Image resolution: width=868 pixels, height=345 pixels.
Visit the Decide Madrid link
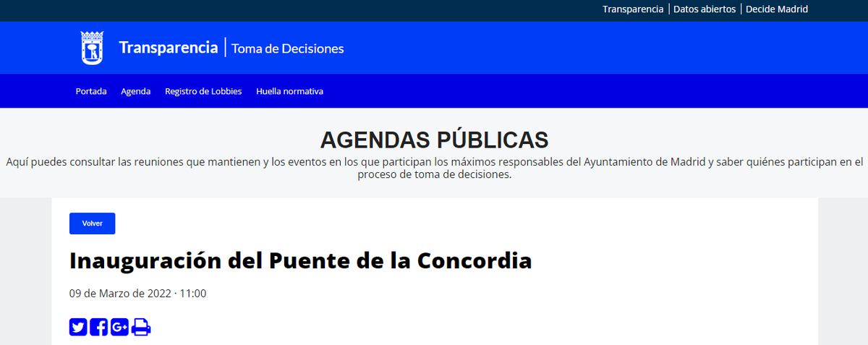[777, 9]
